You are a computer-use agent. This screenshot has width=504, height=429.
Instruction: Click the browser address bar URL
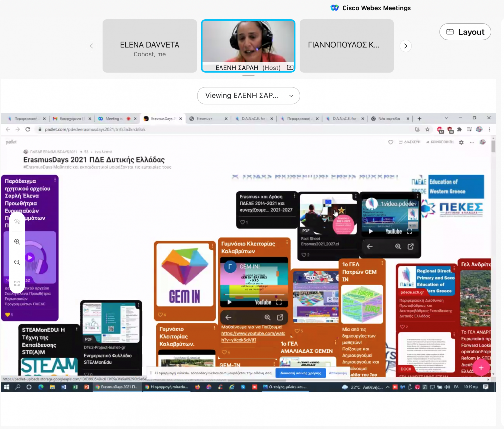tap(95, 129)
